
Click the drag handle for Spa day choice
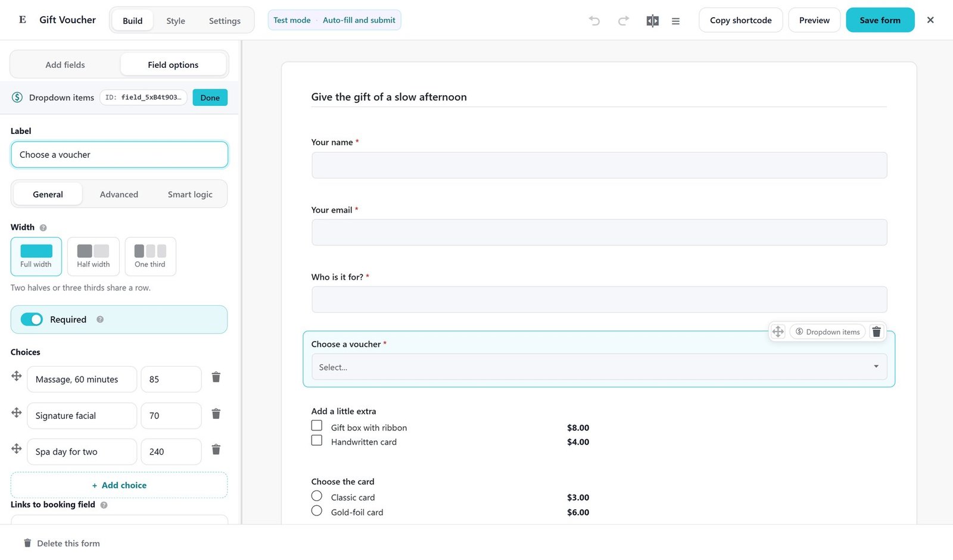(17, 449)
